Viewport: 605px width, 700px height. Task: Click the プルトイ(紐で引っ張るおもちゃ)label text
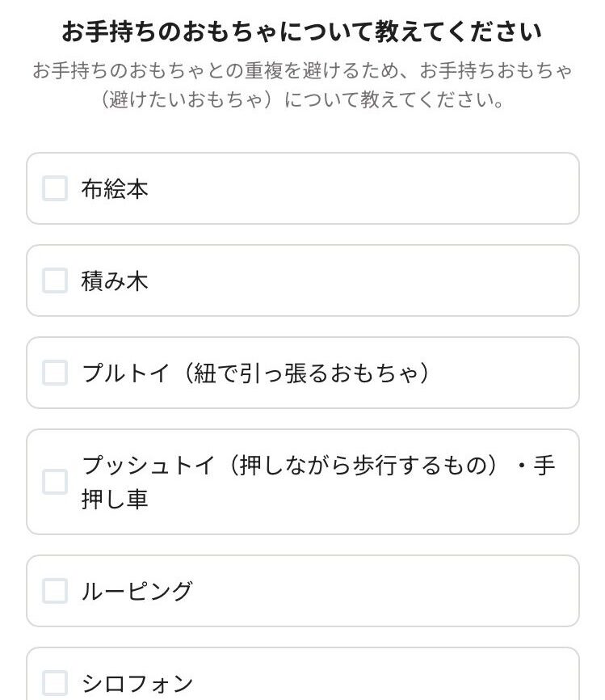coord(255,373)
